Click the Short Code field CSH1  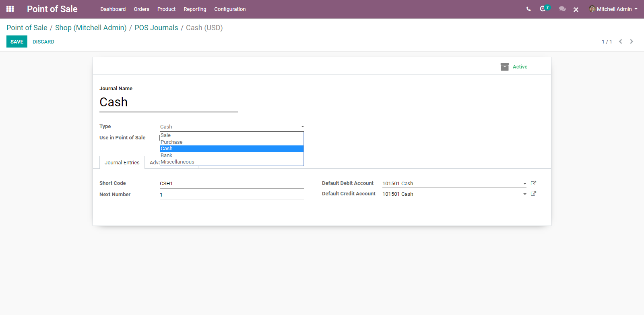point(231,183)
